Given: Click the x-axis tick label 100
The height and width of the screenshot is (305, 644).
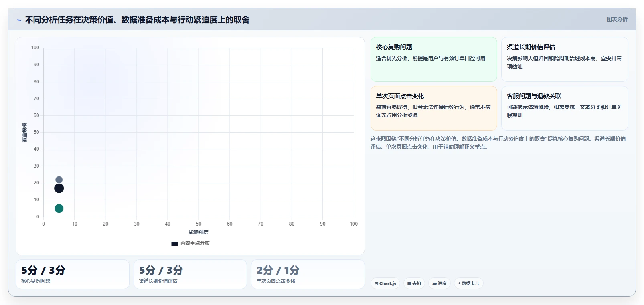Looking at the screenshot, I should 354,224.
